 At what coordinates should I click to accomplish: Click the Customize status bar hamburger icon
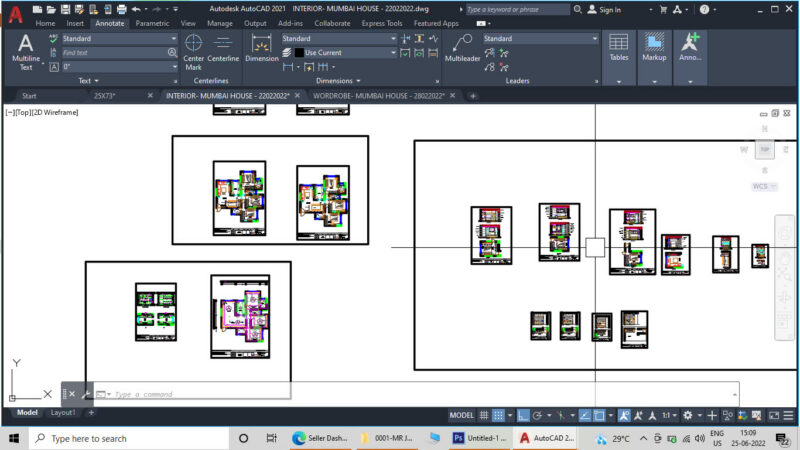[788, 415]
